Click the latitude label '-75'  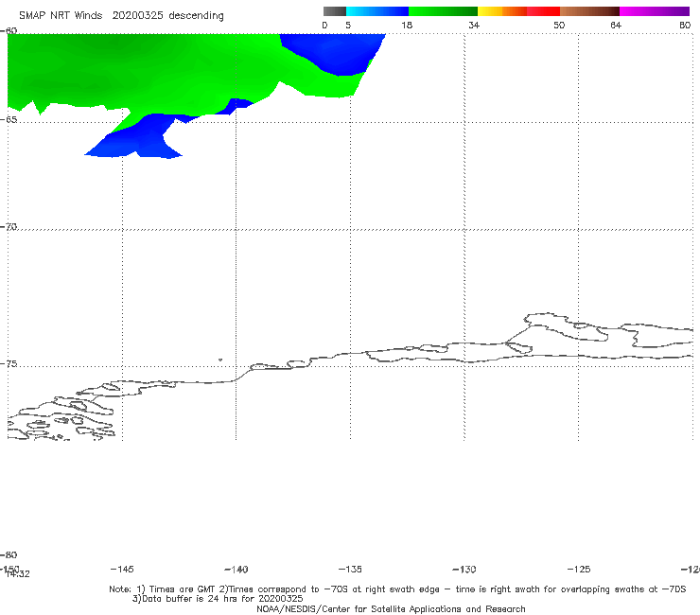[9, 364]
